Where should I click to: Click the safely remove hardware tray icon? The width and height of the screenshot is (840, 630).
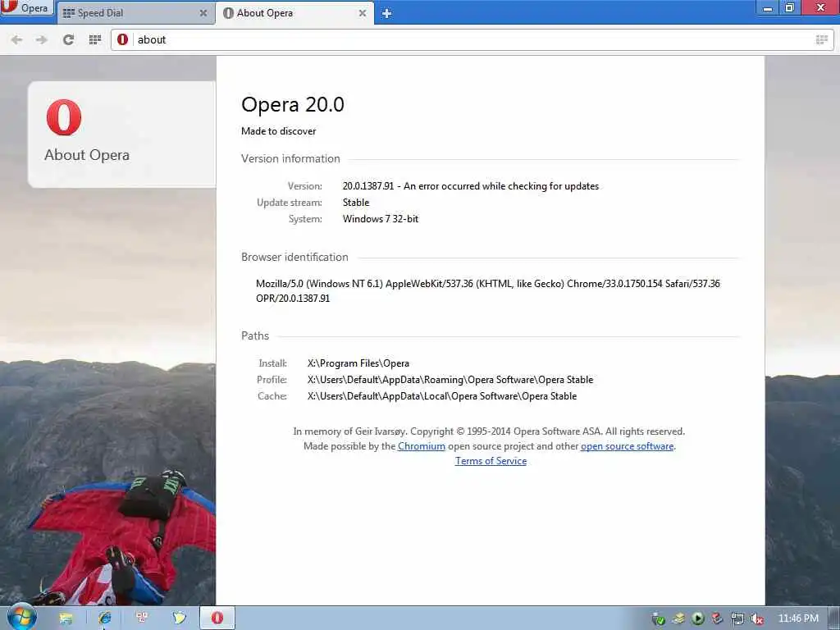click(x=678, y=619)
